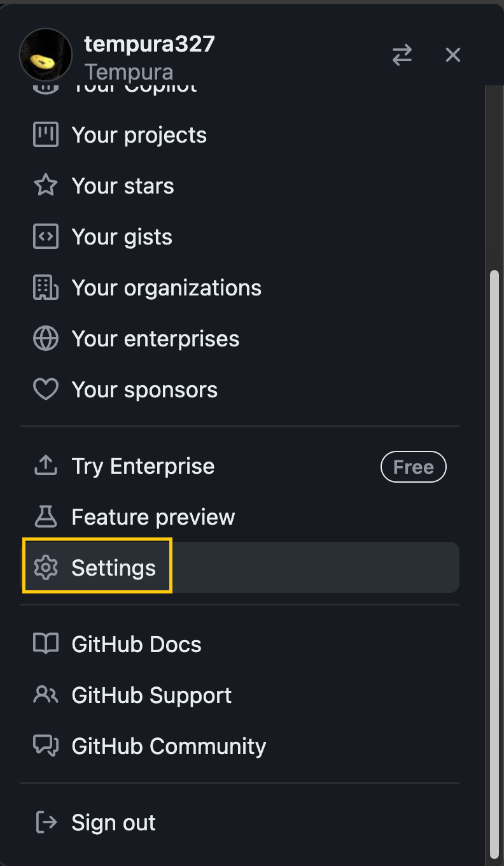Open Try Enterprise option

pos(143,466)
